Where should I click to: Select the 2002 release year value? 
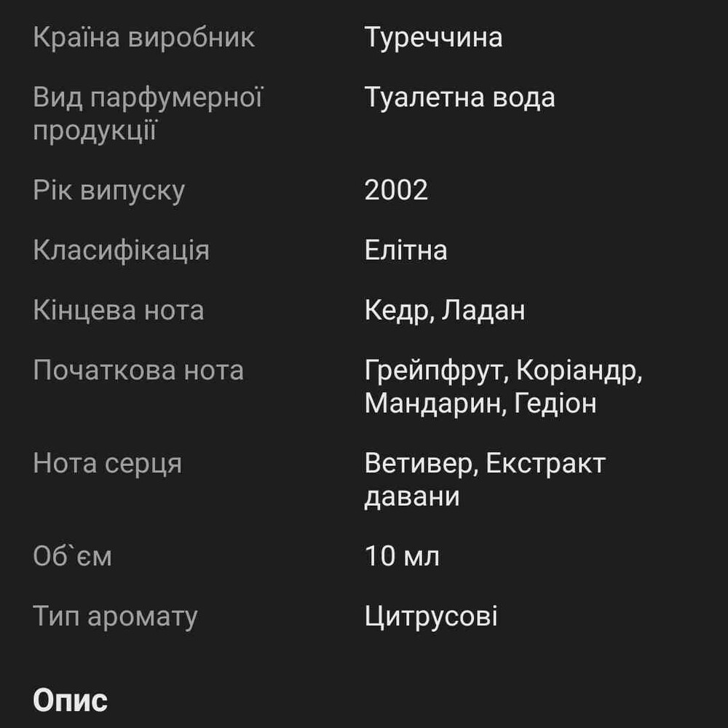click(396, 190)
